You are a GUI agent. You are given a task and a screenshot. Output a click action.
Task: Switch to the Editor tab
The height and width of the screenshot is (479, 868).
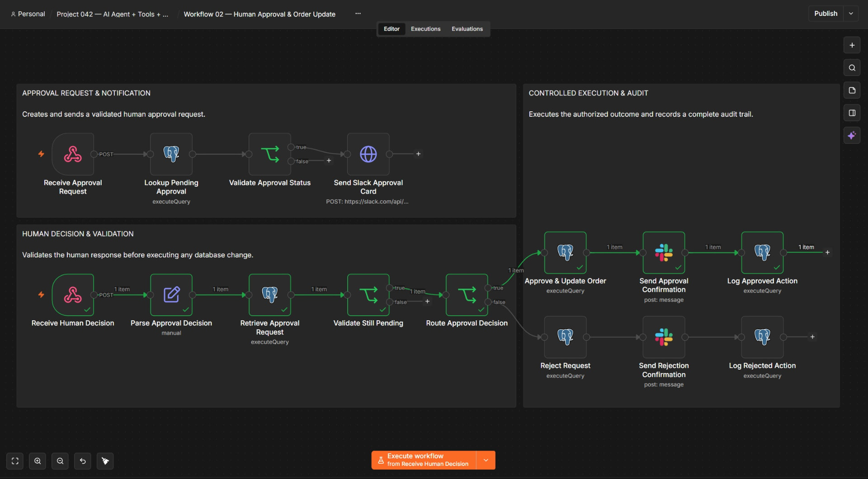click(392, 29)
